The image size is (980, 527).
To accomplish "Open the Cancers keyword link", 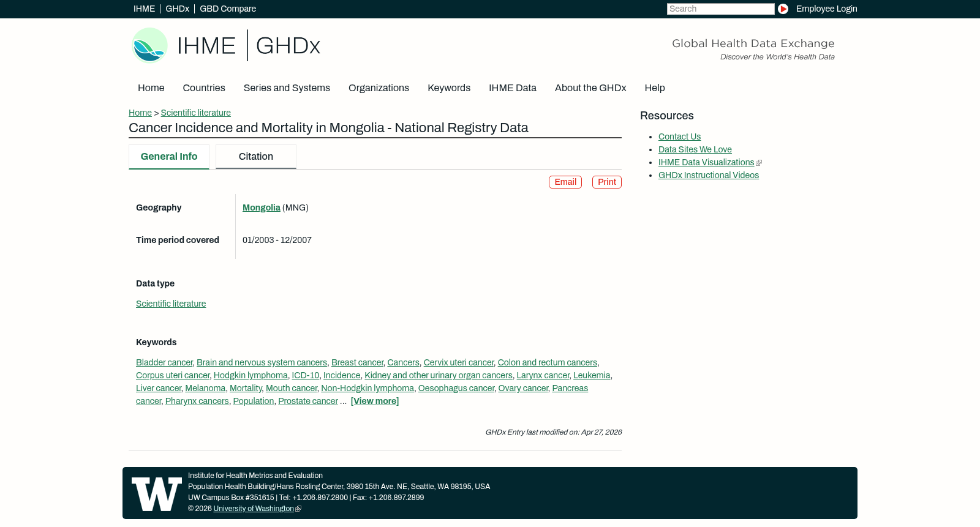I will tap(403, 362).
